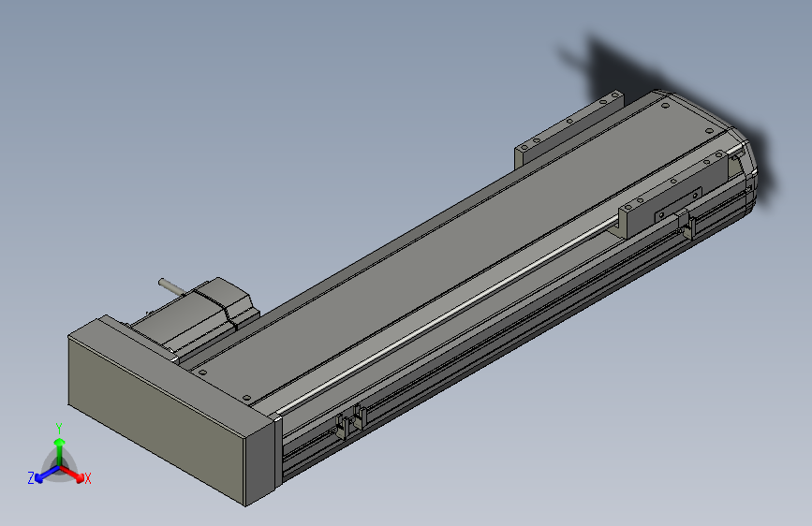The height and width of the screenshot is (526, 812).
Task: Click the blue Z axis arrow of the triad
Action: [x=47, y=474]
